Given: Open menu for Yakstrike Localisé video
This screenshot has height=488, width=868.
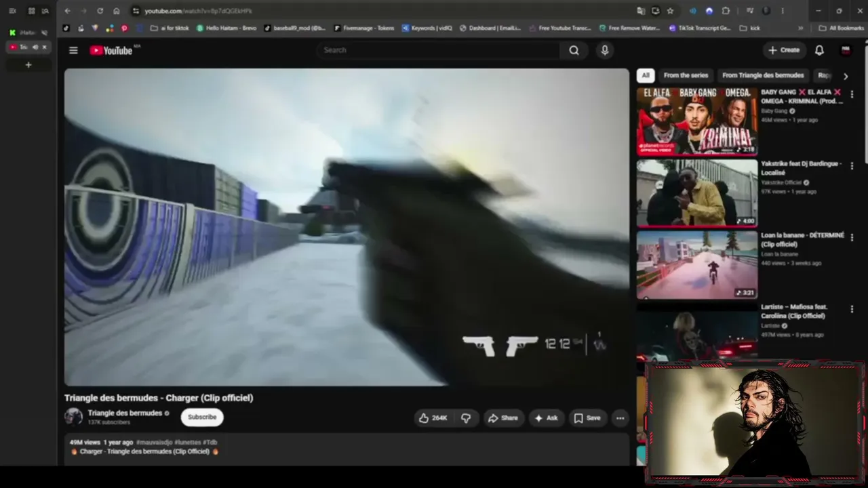Looking at the screenshot, I should tap(852, 166).
